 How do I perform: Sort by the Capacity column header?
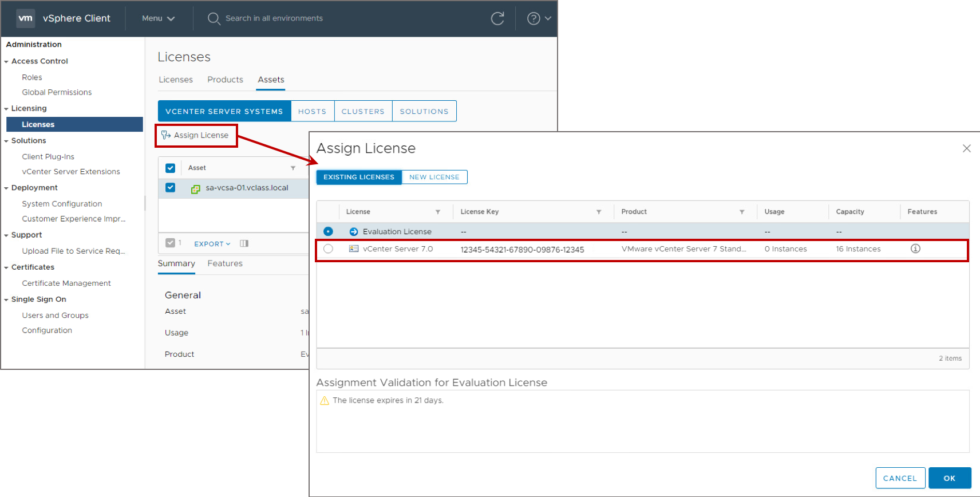coord(850,212)
